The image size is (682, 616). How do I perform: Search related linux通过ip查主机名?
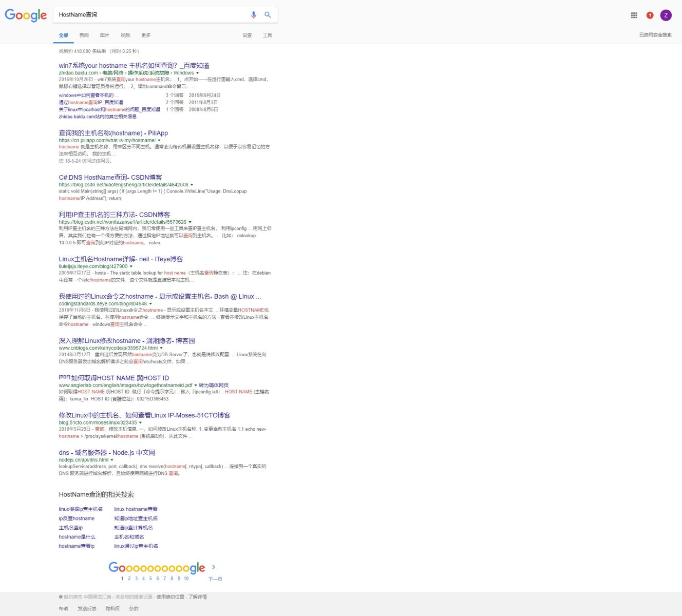(136, 546)
